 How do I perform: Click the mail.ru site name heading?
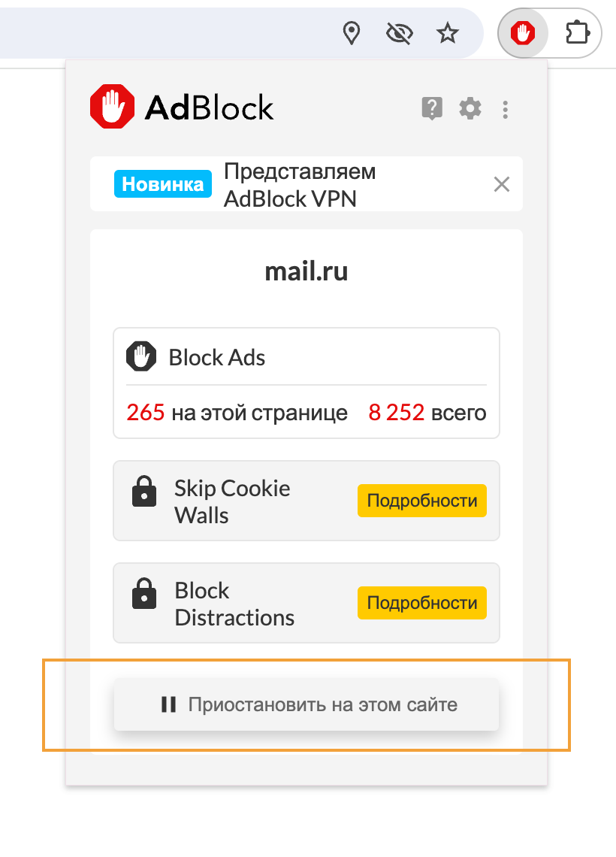(306, 271)
